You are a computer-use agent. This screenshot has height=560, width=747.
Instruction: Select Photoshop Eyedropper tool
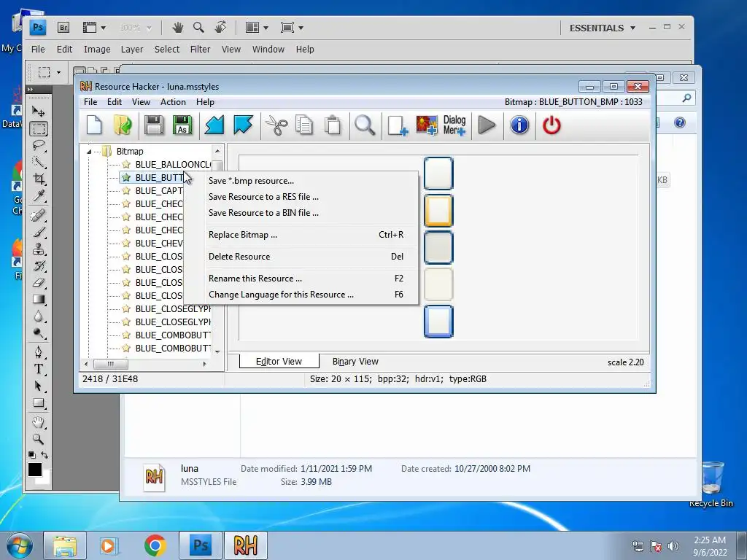39,195
